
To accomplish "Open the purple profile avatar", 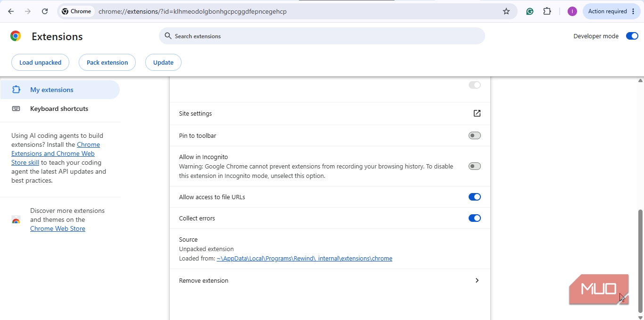I will coord(572,11).
